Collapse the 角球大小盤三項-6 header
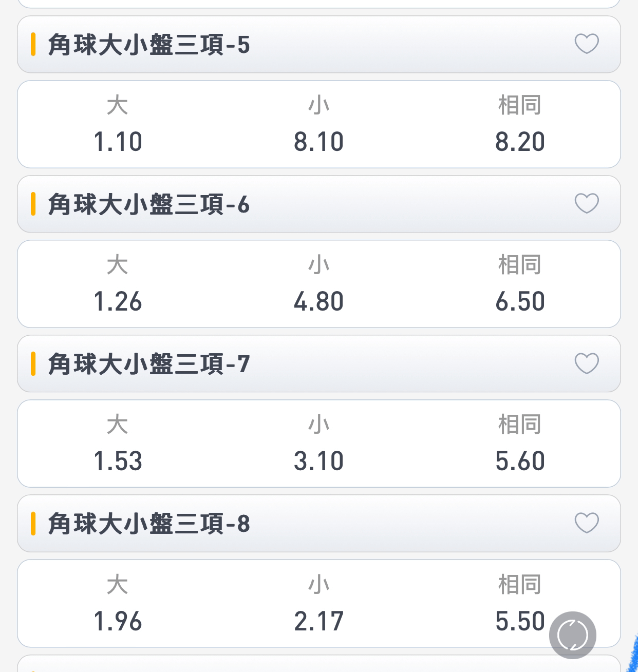The height and width of the screenshot is (672, 638). [319, 204]
